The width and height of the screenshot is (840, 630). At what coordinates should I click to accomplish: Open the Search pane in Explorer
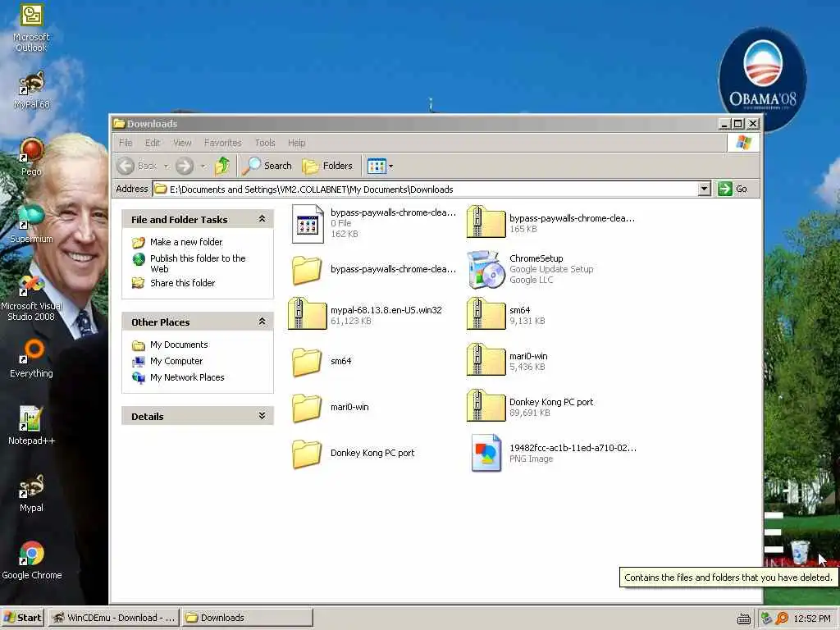coord(267,166)
